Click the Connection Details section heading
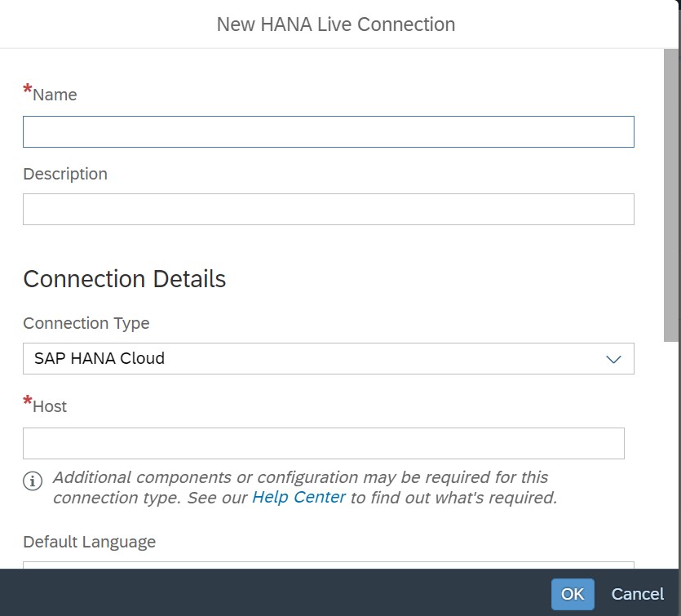Viewport: 681px width, 616px height. pos(124,279)
